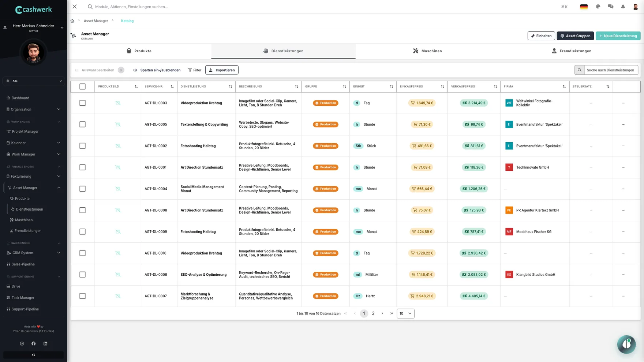Open the floating help widget
The image size is (644, 362).
pos(626,344)
